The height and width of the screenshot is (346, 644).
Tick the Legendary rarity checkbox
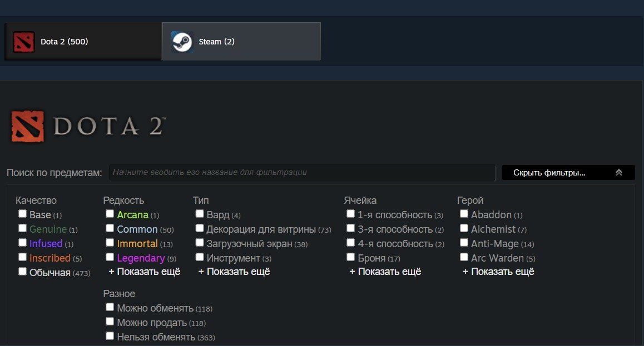click(110, 257)
